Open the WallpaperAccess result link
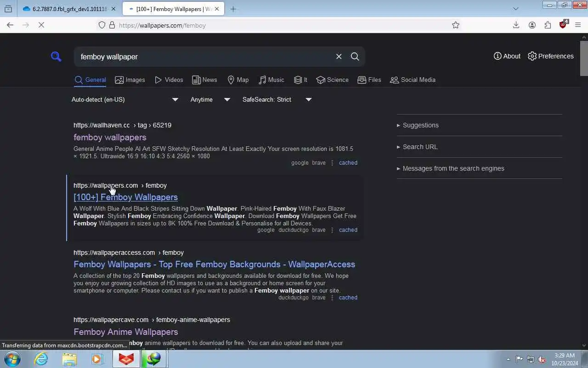This screenshot has width=588, height=368. pos(214,264)
